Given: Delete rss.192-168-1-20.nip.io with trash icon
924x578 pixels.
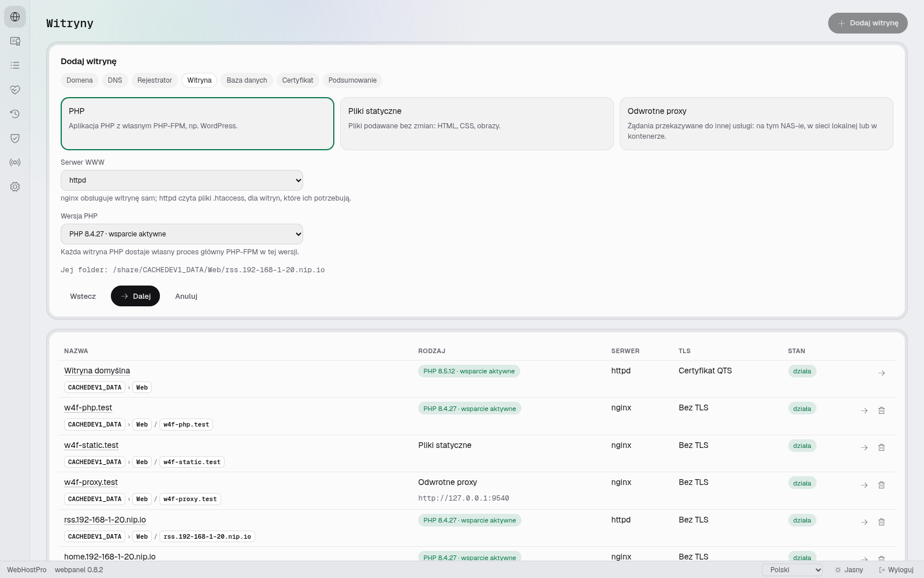Looking at the screenshot, I should coord(881,522).
